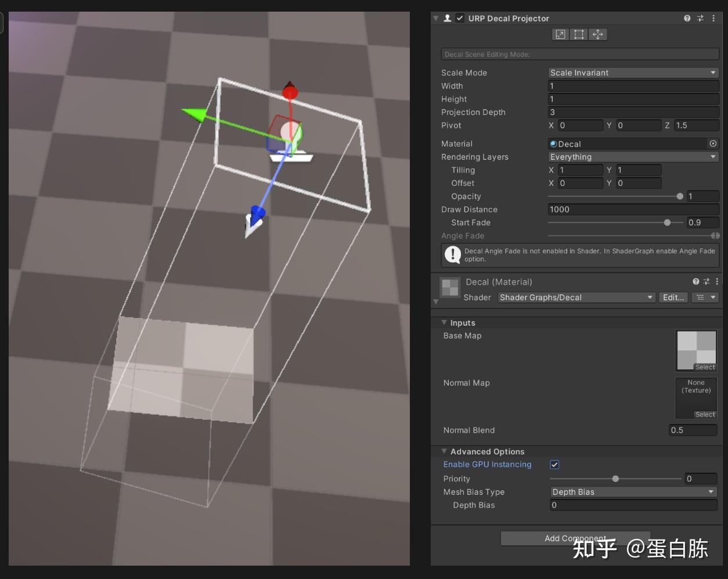Screen dimensions: 728x579
Task: Disable the Enable GPU Instancing checkbox
Action: point(554,464)
